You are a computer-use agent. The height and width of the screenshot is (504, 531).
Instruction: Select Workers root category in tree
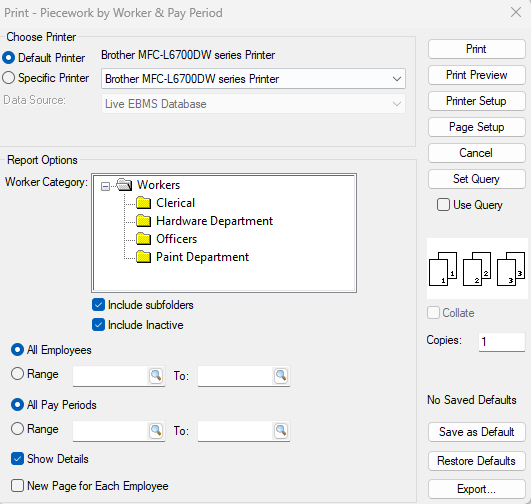(158, 185)
